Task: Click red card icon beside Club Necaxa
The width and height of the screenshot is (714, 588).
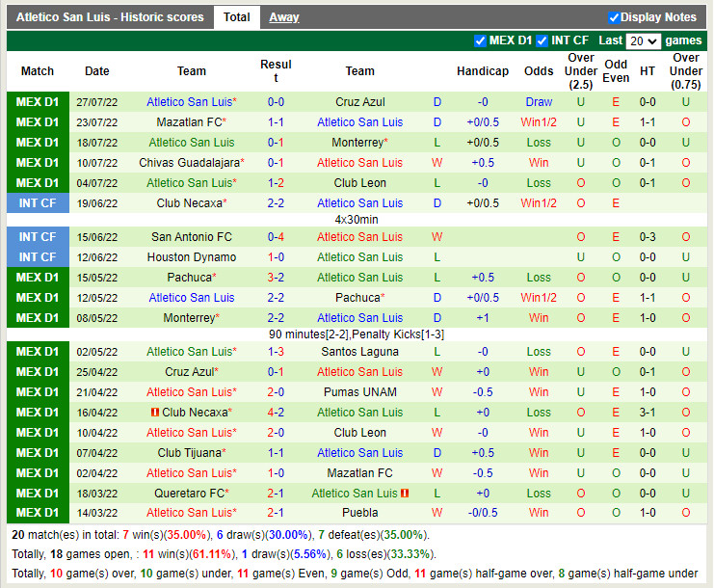Action: coord(154,413)
